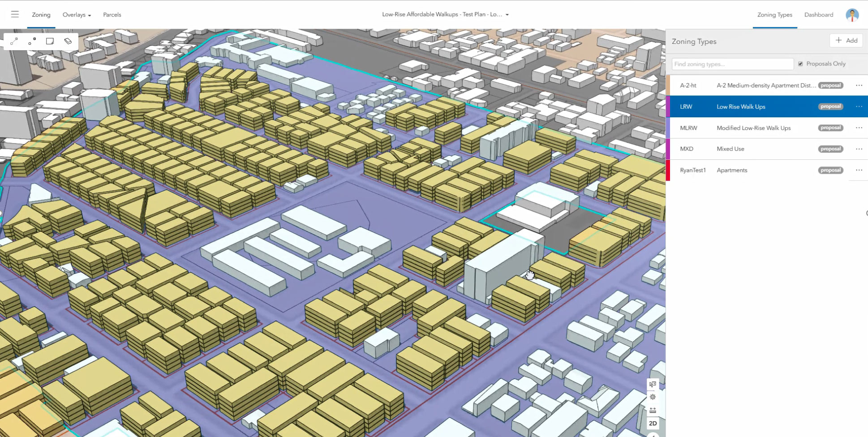Switch to the Dashboard tab
This screenshot has width=868, height=437.
point(819,15)
